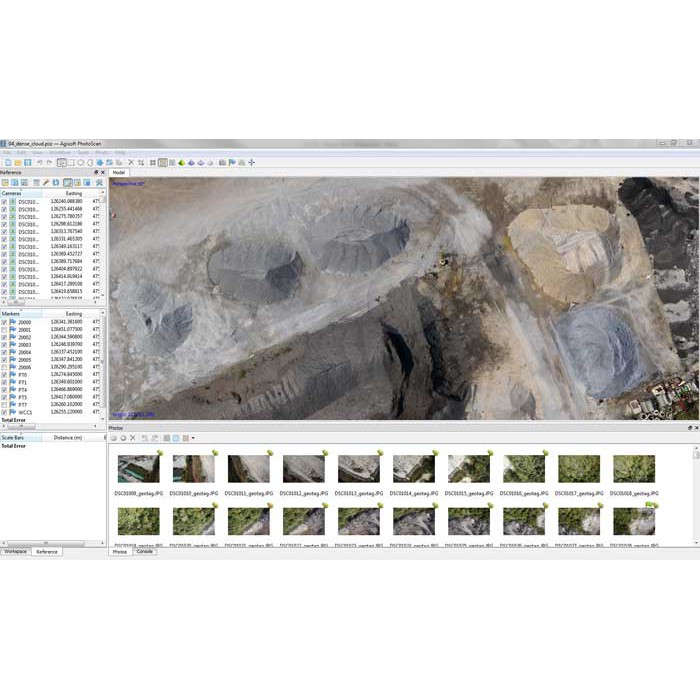
Task: Click the Open project folder icon
Action: (17, 162)
